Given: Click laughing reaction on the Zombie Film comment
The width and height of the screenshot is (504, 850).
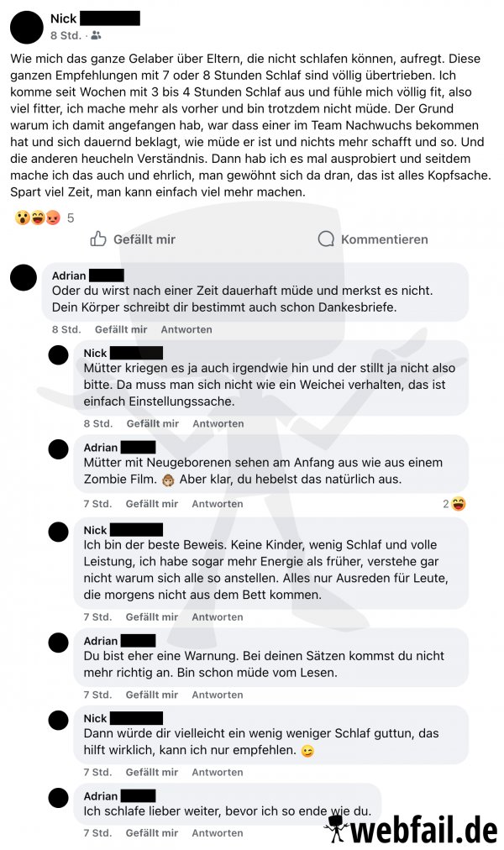Looking at the screenshot, I should tap(459, 504).
